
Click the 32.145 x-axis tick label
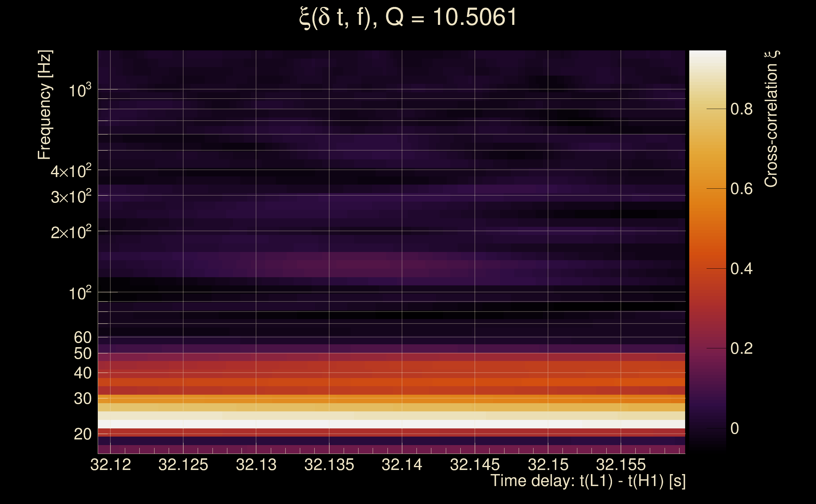point(475,465)
